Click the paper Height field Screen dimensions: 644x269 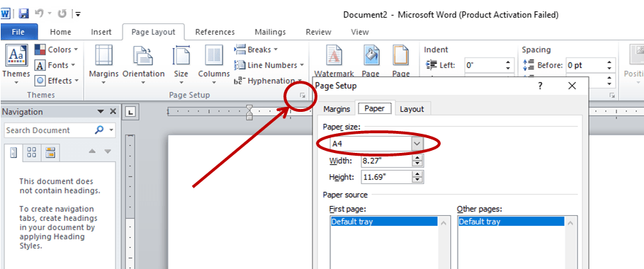pyautogui.click(x=386, y=177)
